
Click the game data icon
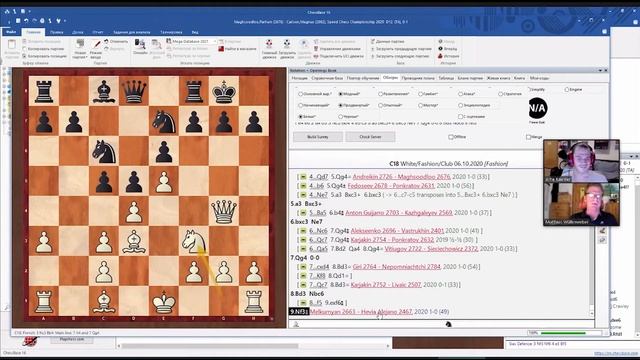point(373,41)
